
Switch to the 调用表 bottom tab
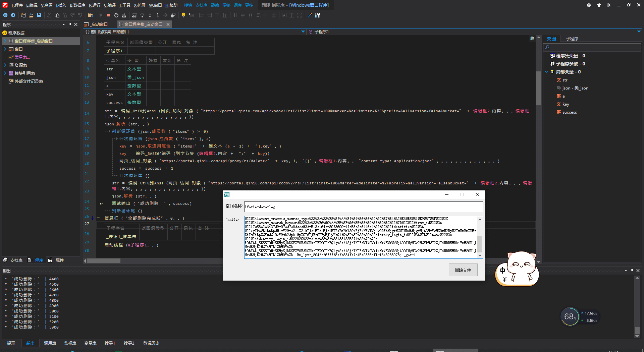[50, 343]
